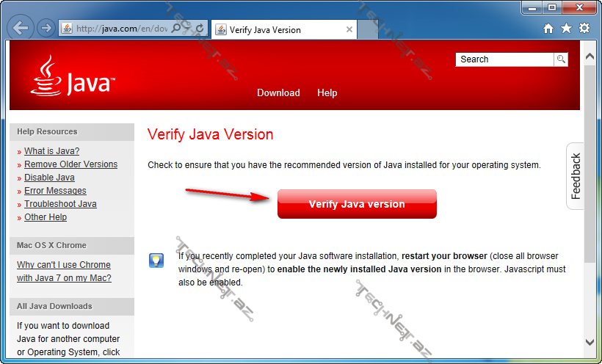Open the Tools gear menu

pyautogui.click(x=584, y=29)
